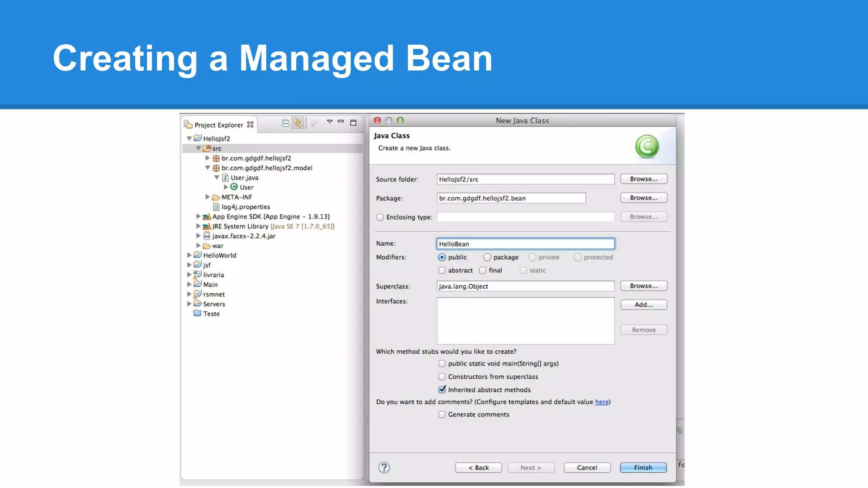Browse for the Source folder
The height and width of the screenshot is (488, 868).
coord(644,179)
